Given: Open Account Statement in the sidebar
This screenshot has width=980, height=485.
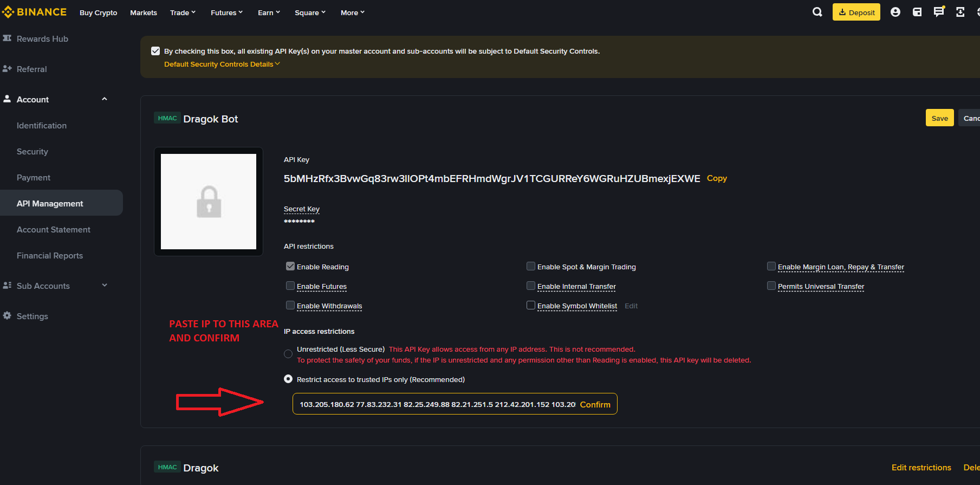Looking at the screenshot, I should coord(54,229).
